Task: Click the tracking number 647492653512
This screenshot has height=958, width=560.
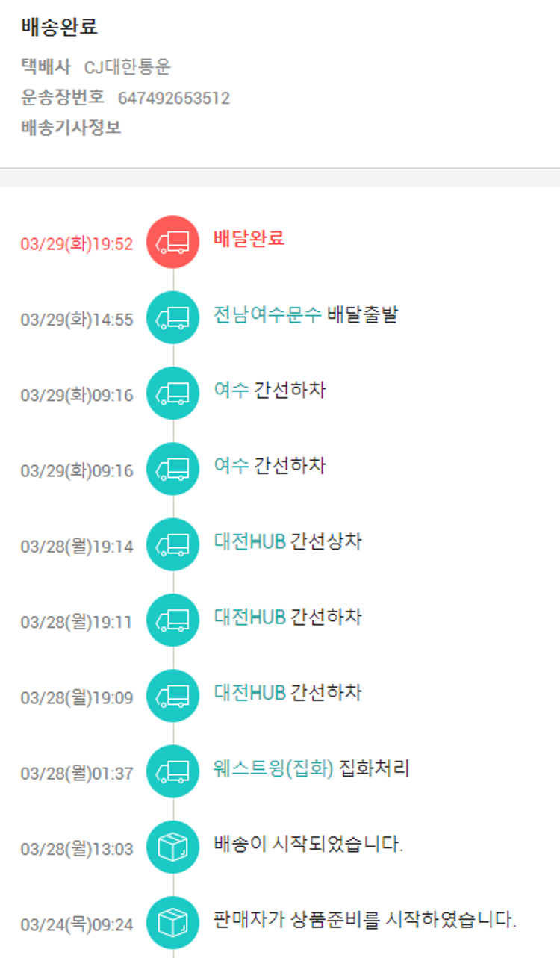Action: [174, 98]
